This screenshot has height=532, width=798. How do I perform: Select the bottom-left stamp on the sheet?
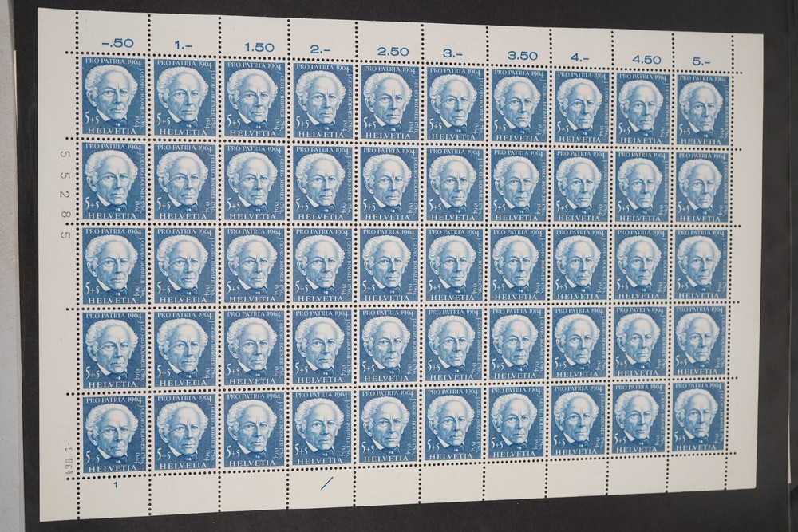(x=113, y=432)
